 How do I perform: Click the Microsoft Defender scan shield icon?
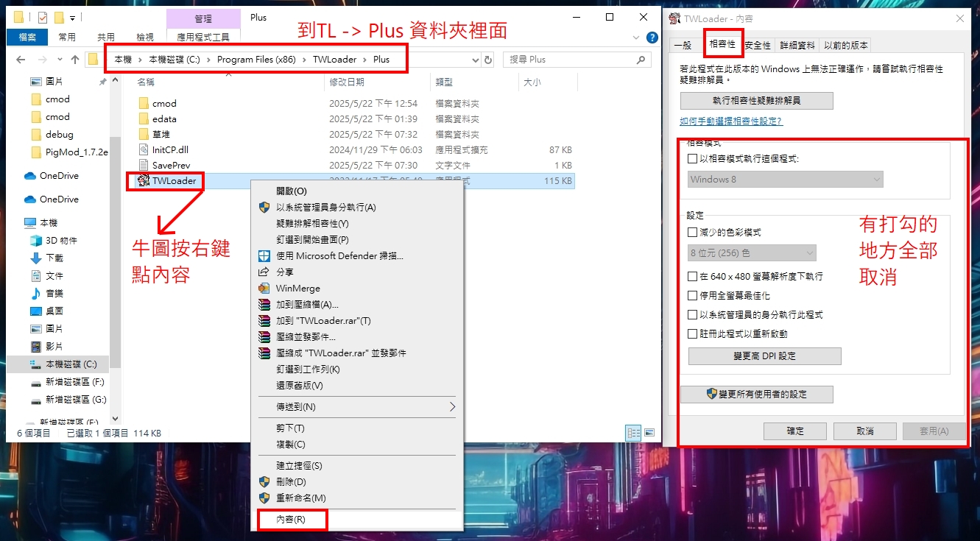tap(264, 256)
